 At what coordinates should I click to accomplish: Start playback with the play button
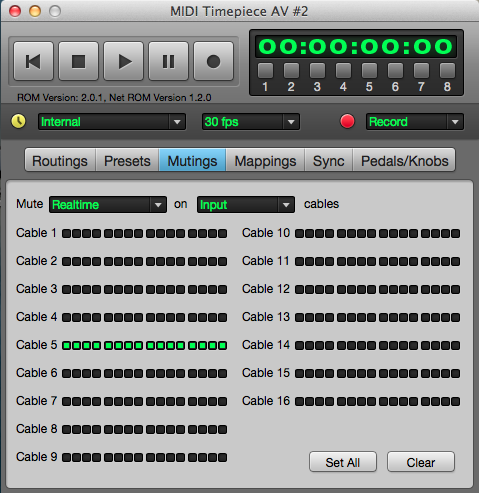click(x=123, y=61)
